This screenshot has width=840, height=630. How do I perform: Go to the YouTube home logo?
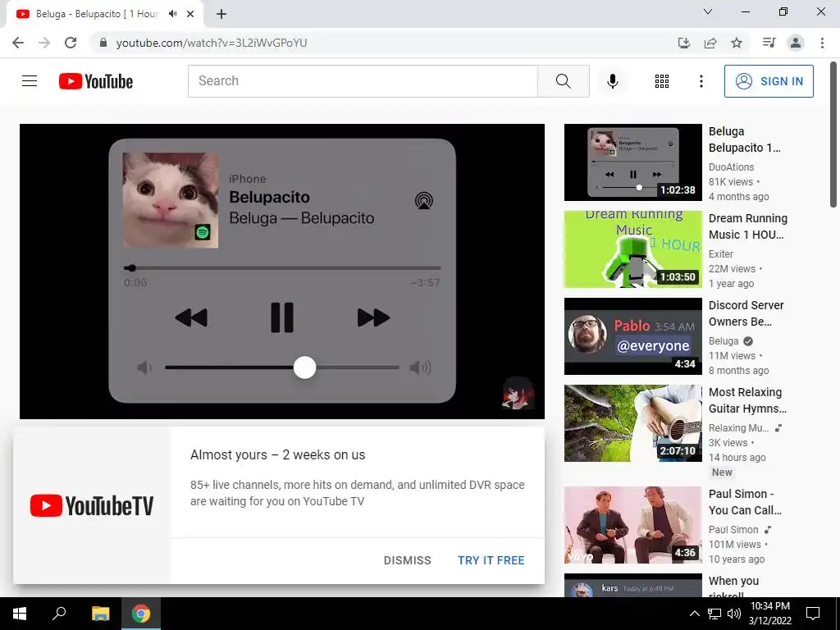click(x=96, y=81)
